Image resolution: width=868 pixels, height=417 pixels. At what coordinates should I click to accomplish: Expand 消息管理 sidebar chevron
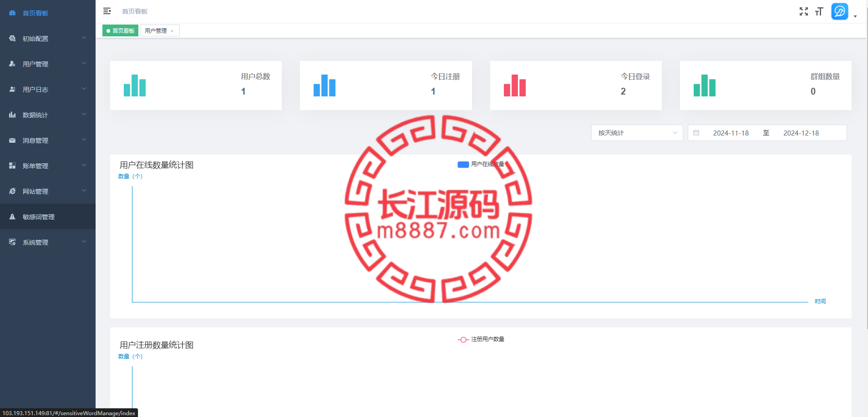point(84,140)
